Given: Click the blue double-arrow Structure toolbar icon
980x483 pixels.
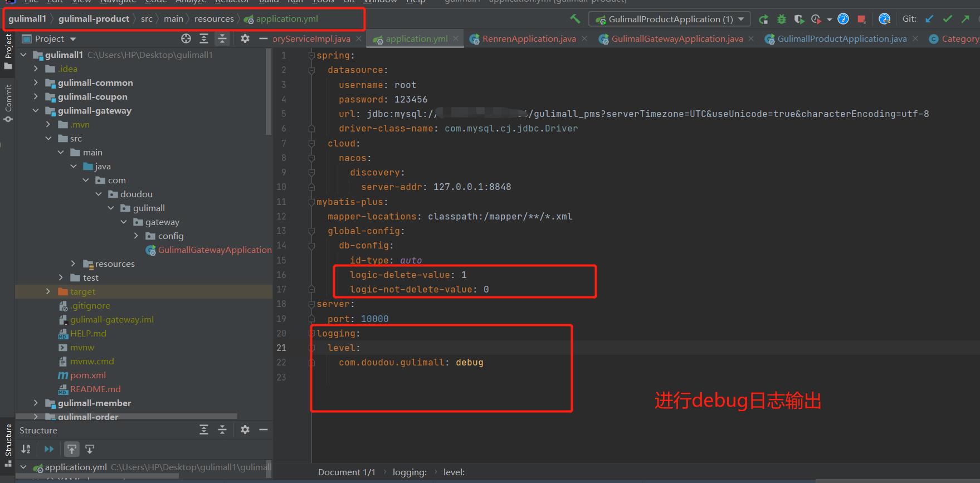Looking at the screenshot, I should tap(49, 449).
